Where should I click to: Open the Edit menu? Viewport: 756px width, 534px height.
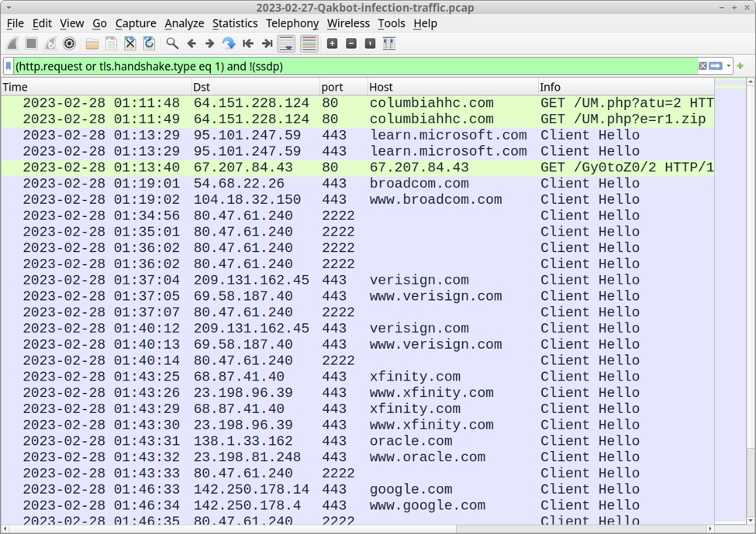(42, 23)
